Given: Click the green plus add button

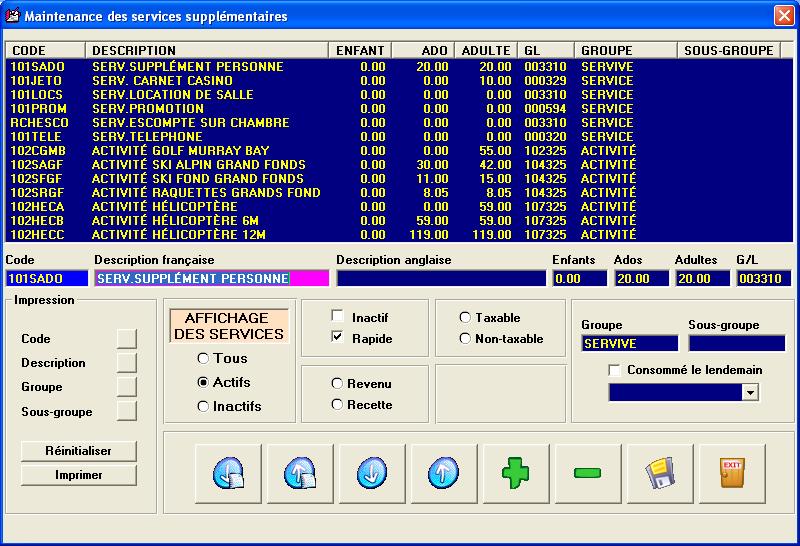Looking at the screenshot, I should pyautogui.click(x=516, y=473).
